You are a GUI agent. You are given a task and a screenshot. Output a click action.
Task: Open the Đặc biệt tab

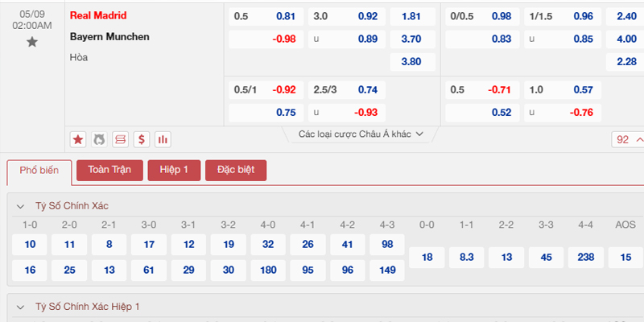coord(236,170)
